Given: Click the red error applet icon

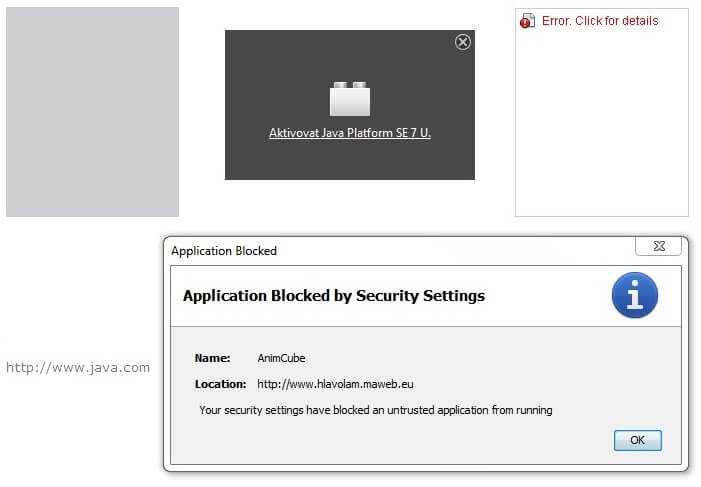Looking at the screenshot, I should [x=527, y=21].
